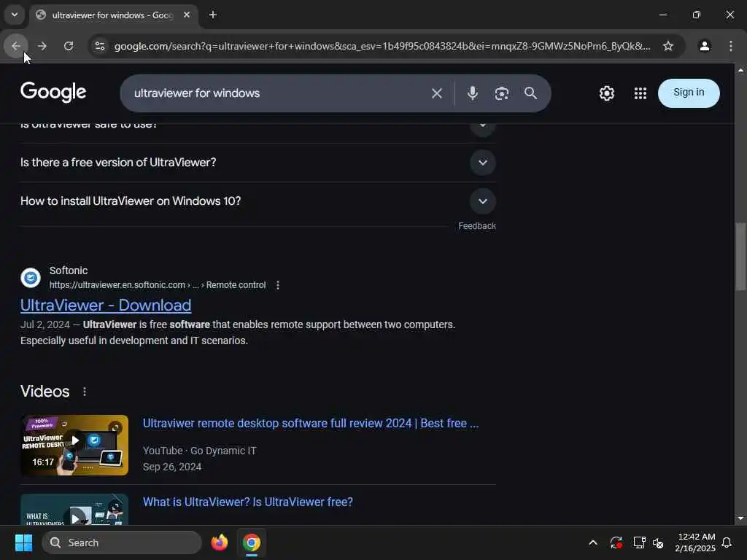Click the Softonic site favicon

(x=31, y=278)
